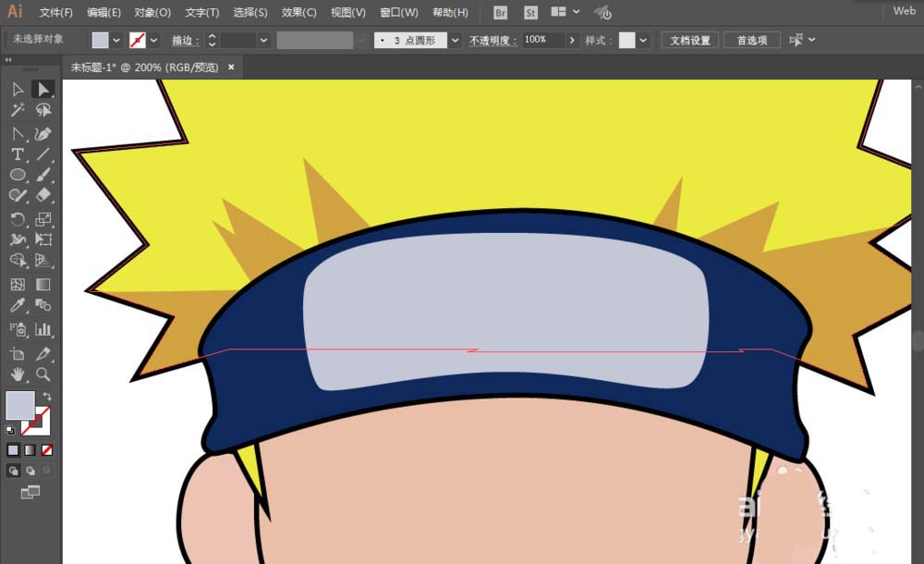Open the 视图(V) menu
This screenshot has width=924, height=564.
(x=347, y=12)
